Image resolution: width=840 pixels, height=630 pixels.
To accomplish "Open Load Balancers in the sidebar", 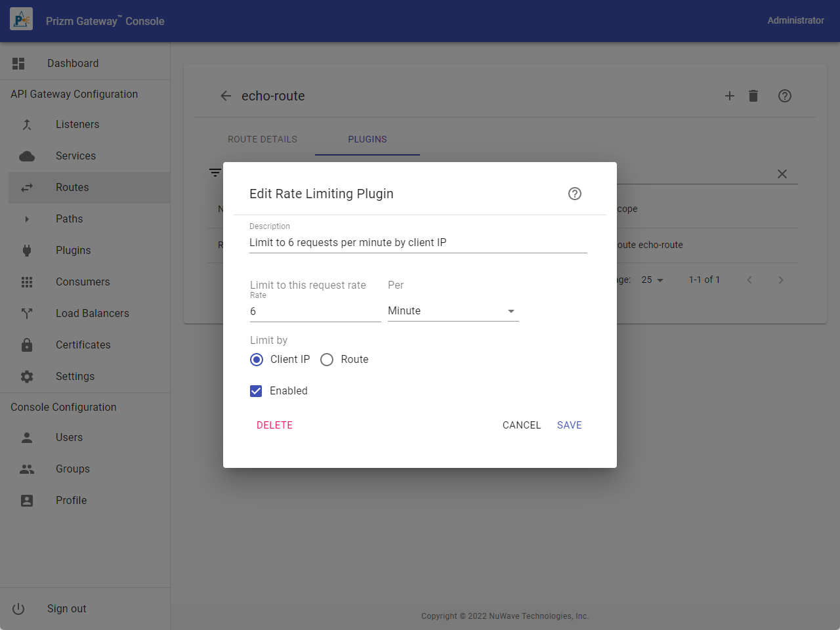I will [92, 313].
